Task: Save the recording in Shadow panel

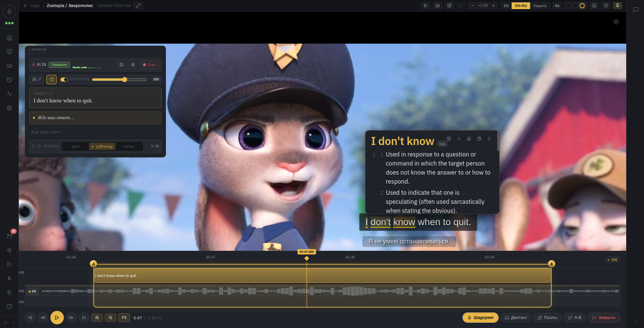Action: 121,65
